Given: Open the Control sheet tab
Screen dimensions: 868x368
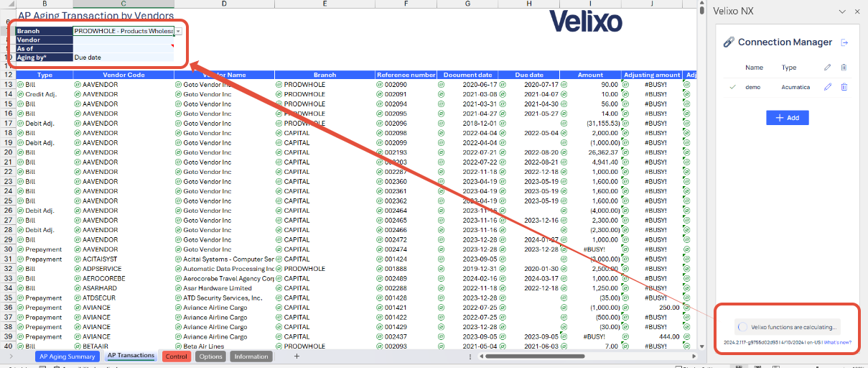Looking at the screenshot, I should pyautogui.click(x=177, y=356).
